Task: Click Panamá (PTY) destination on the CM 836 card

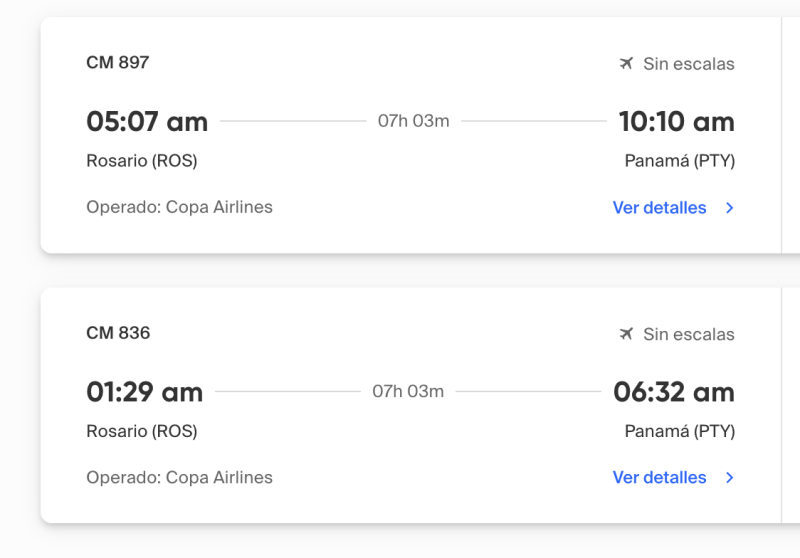Action: coord(679,431)
